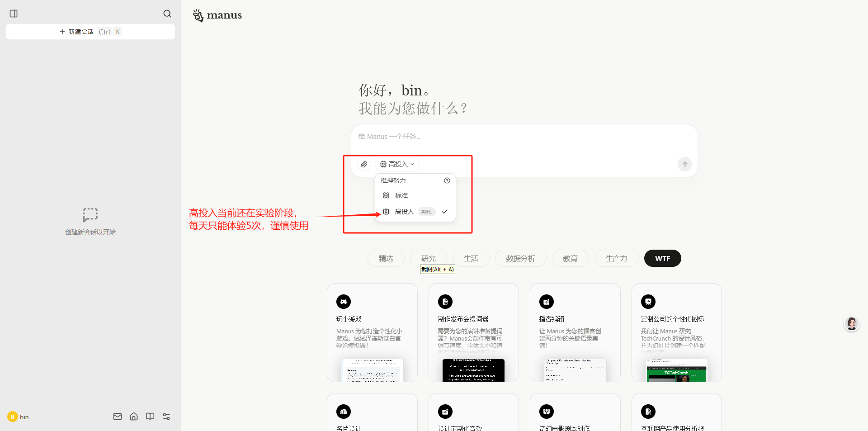Open the mail envelope icon in sidebar footer
The height and width of the screenshot is (431, 868).
[118, 417]
